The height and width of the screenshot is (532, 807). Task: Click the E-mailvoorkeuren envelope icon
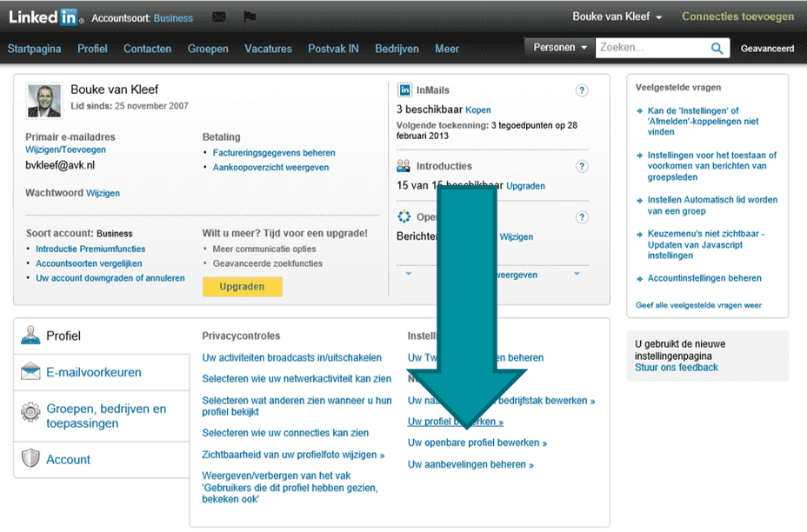tap(30, 371)
